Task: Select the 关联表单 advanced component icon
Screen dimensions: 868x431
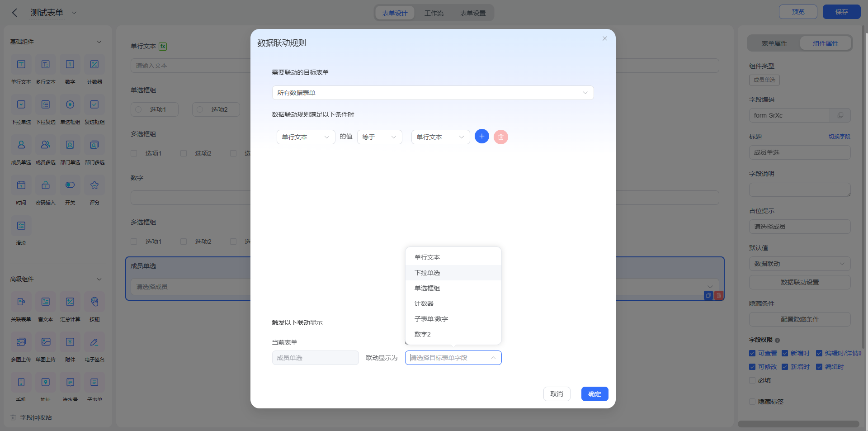Action: 21,302
